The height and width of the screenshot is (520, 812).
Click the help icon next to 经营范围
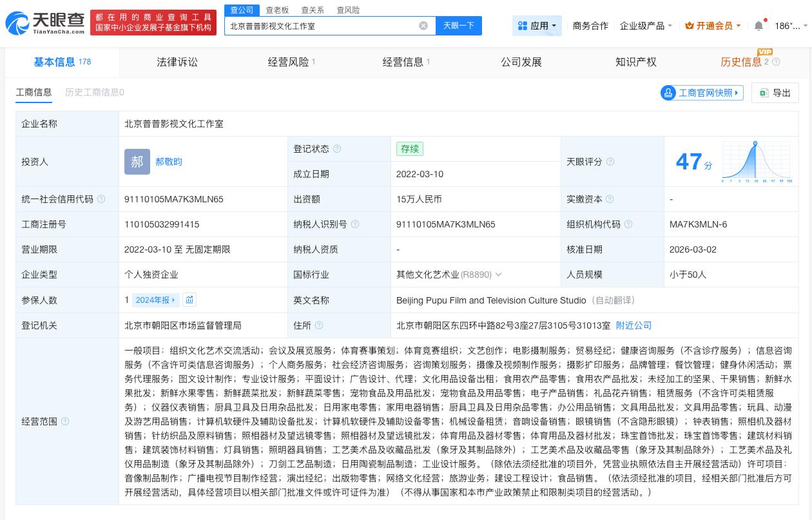tap(65, 421)
